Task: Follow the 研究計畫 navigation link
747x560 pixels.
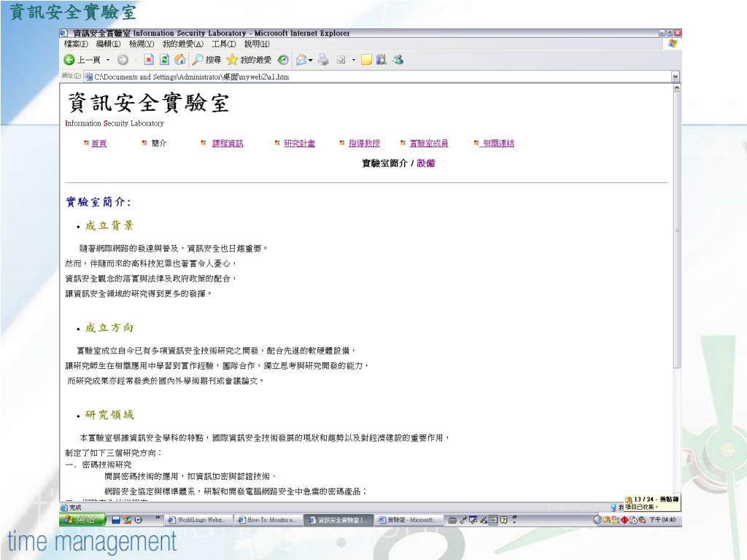Action: tap(299, 143)
